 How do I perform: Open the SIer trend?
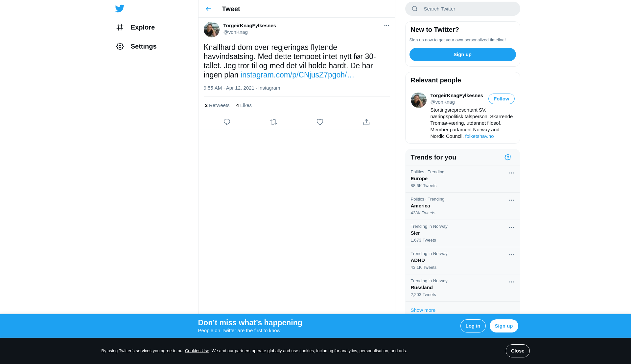(x=462, y=233)
